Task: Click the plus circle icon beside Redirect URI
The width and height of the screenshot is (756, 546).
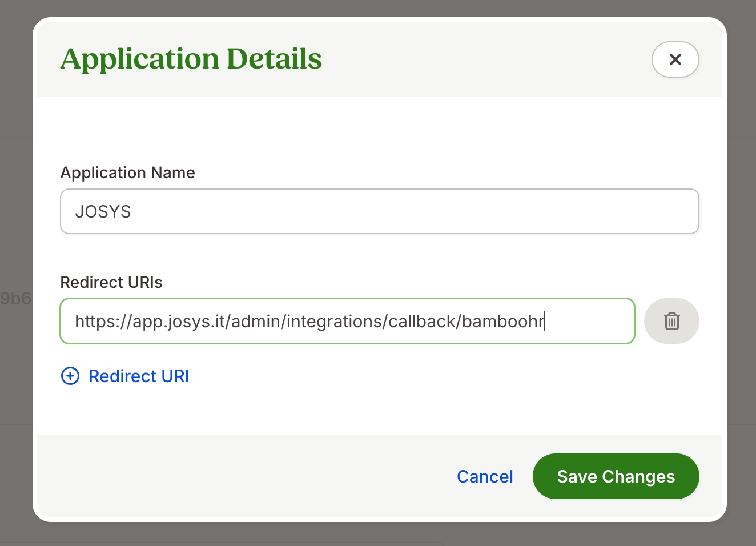Action: tap(70, 376)
